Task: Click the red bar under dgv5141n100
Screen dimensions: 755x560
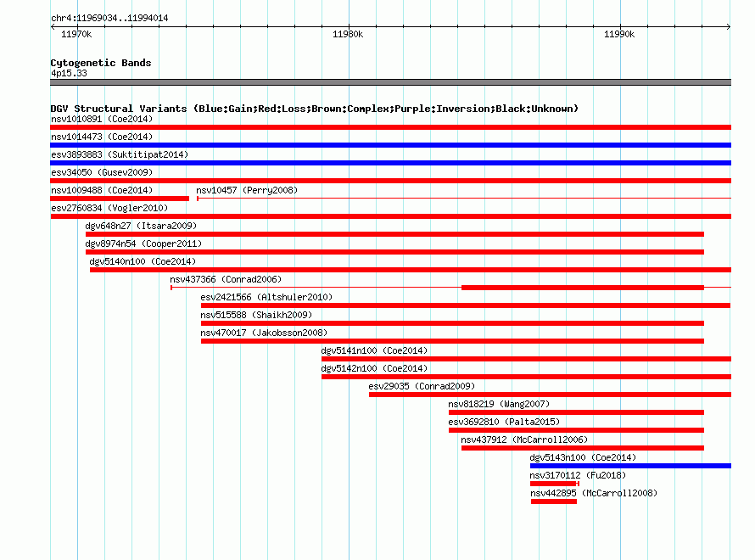Action: coord(526,359)
